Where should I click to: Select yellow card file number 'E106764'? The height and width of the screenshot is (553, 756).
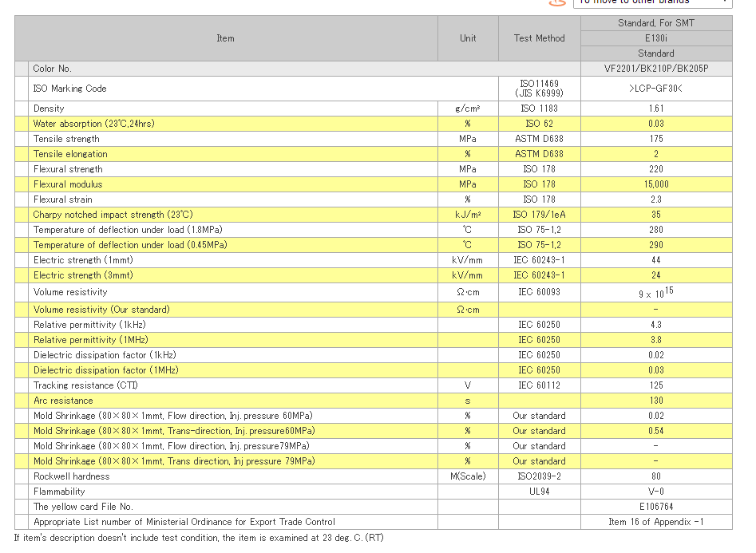(x=656, y=507)
